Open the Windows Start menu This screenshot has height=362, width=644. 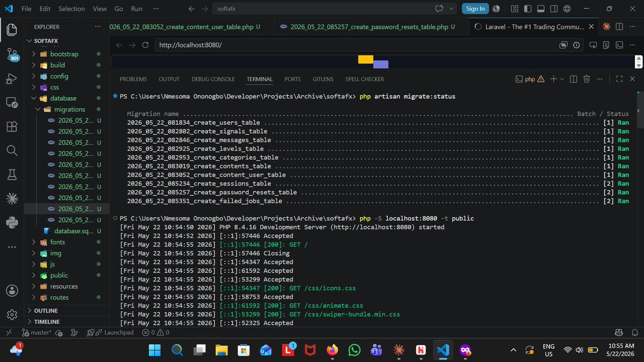154,350
